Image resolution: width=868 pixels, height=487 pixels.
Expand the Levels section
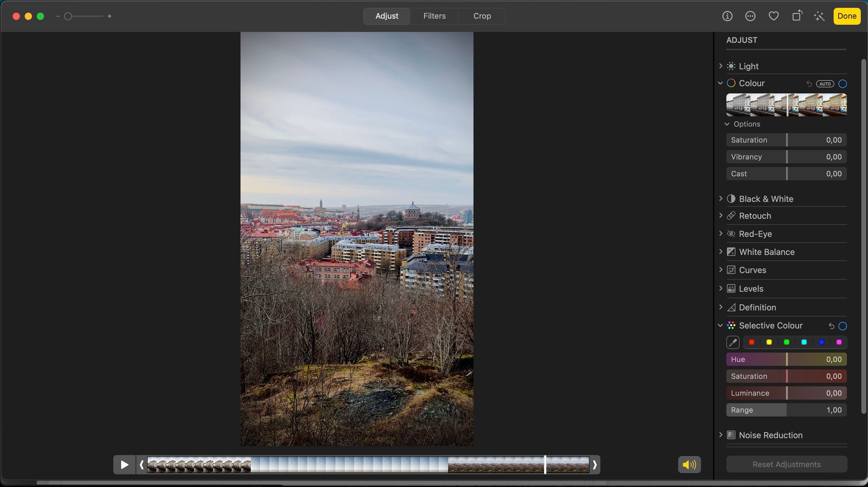tap(720, 288)
